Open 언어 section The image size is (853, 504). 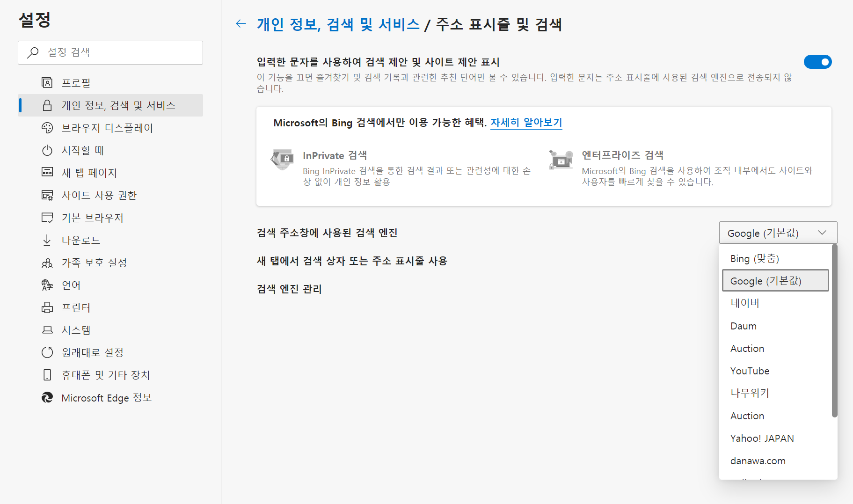click(110, 285)
